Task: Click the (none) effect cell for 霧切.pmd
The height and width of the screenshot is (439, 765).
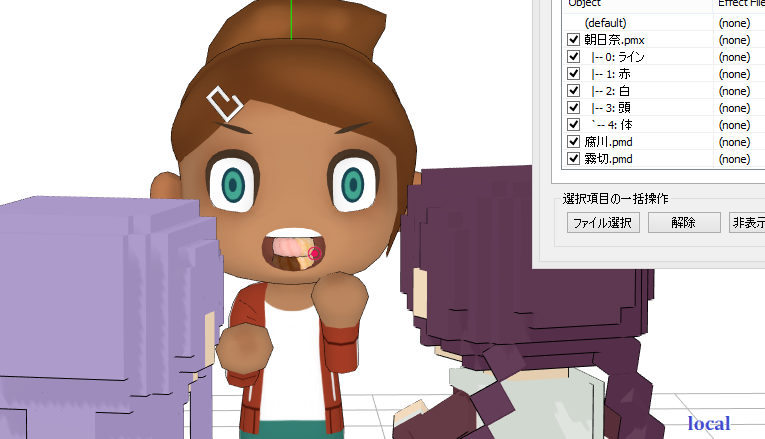Action: (x=734, y=159)
